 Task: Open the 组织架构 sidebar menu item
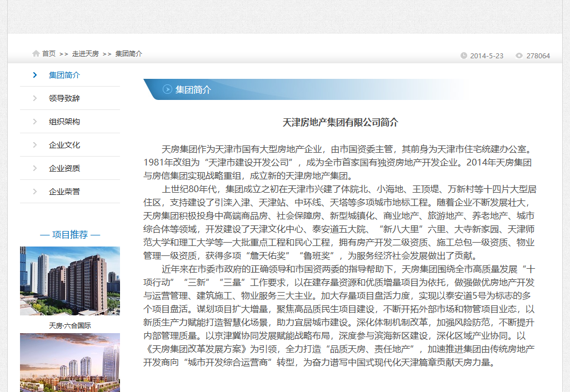click(x=64, y=122)
